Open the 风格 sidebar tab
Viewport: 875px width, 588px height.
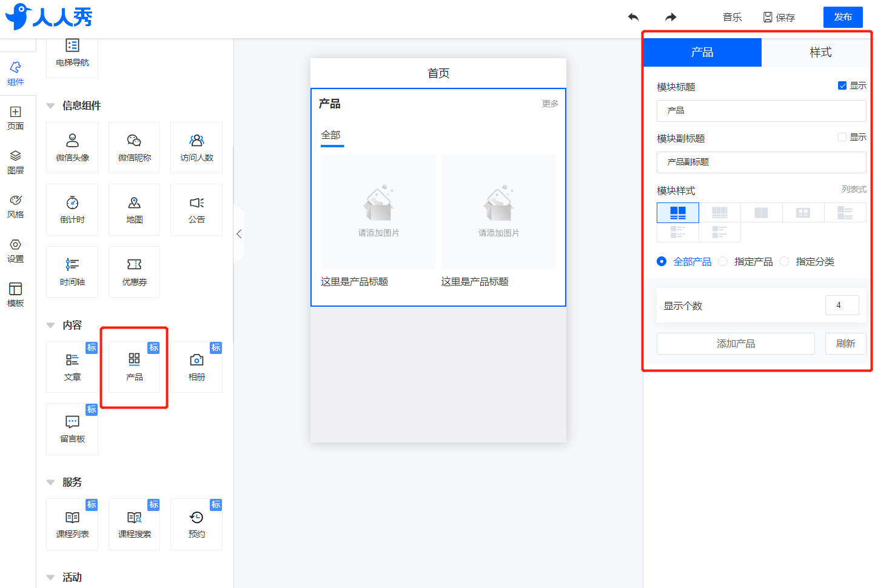click(16, 207)
